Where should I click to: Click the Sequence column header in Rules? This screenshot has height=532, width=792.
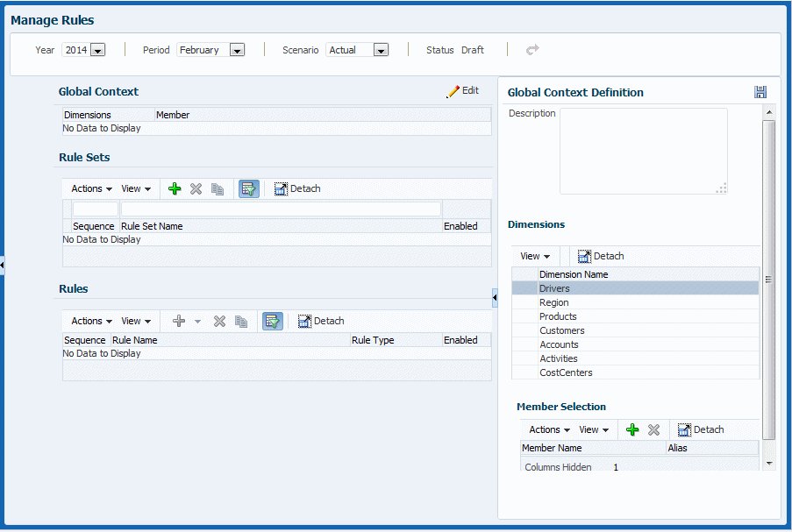[x=86, y=340]
